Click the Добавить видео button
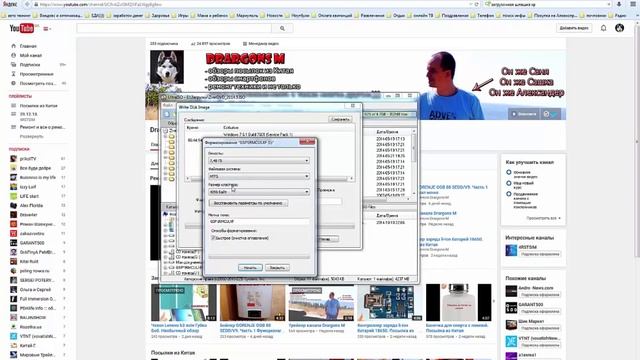Image resolution: width=640 pixels, height=360 pixels. [574, 28]
